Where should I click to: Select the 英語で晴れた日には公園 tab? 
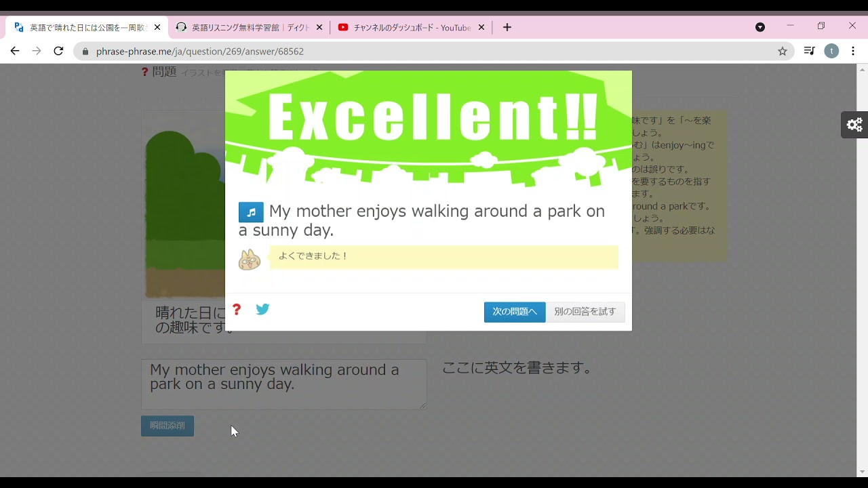87,27
